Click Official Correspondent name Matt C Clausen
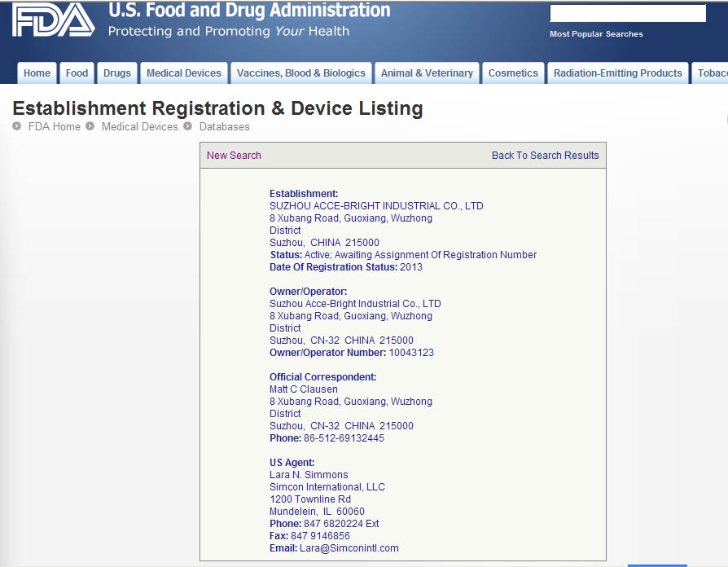 tap(304, 389)
